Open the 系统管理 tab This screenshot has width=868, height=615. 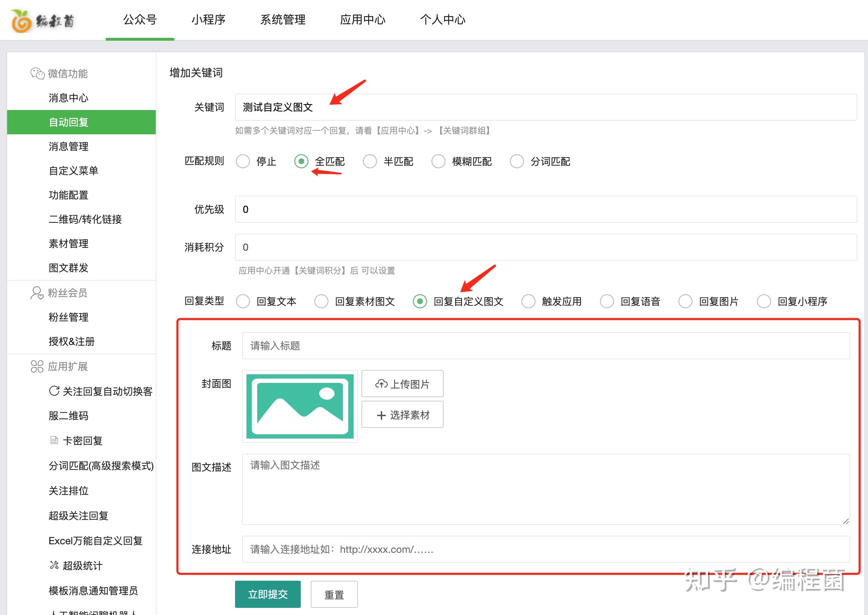click(283, 20)
